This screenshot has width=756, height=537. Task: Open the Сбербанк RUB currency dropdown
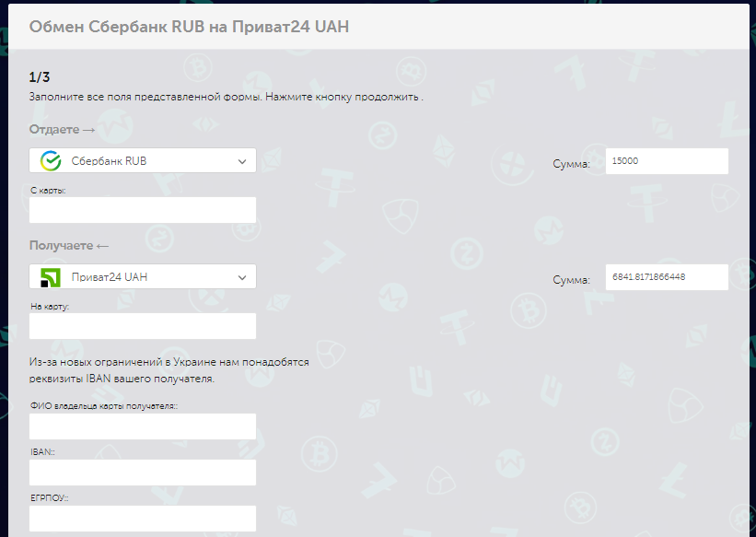(x=143, y=160)
